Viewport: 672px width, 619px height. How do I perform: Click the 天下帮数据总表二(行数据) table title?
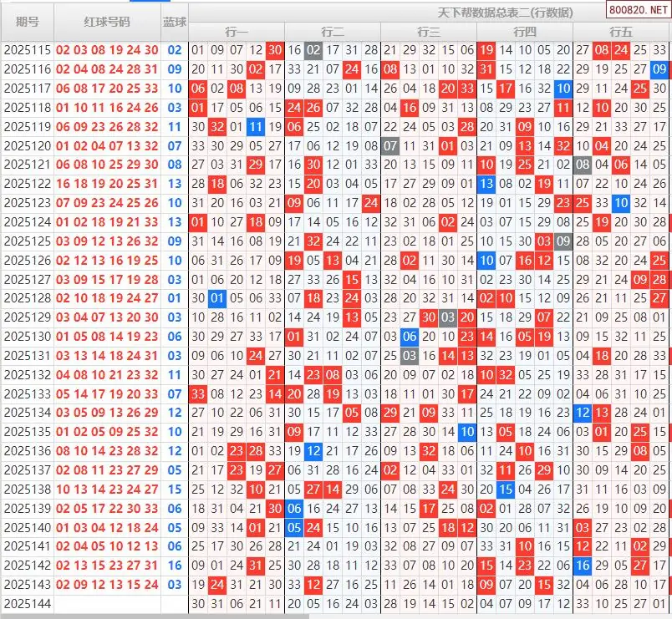pyautogui.click(x=506, y=13)
